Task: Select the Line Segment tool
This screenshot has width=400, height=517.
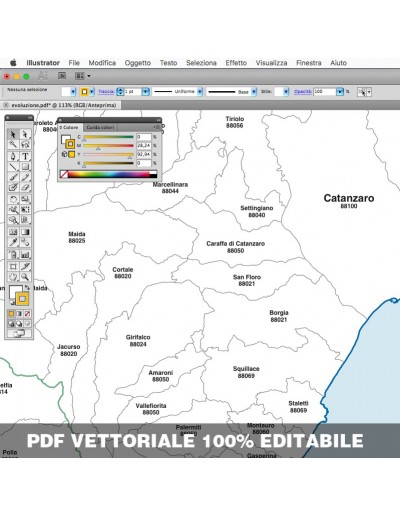Action: pyautogui.click(x=13, y=166)
